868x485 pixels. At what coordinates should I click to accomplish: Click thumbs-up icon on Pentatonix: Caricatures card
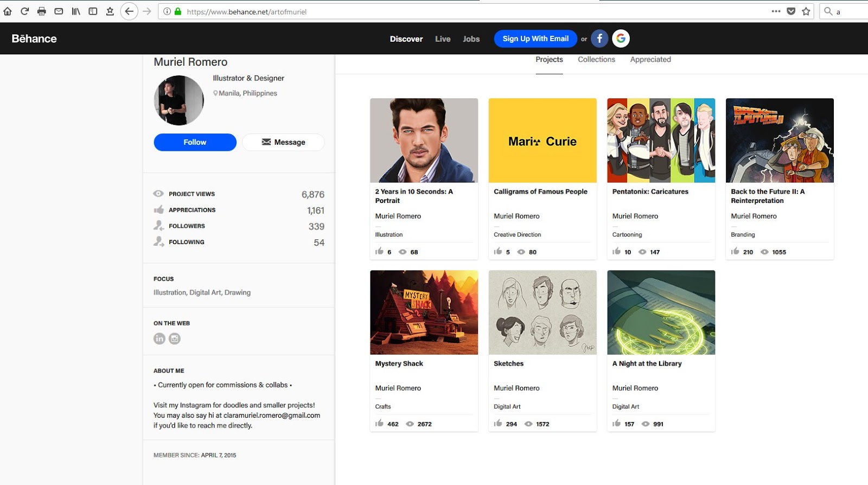click(616, 251)
